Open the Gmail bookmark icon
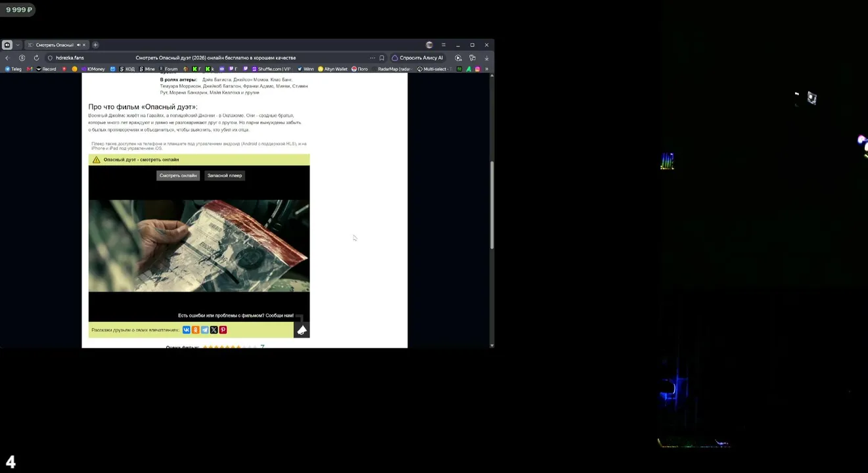868x473 pixels. [x=30, y=69]
